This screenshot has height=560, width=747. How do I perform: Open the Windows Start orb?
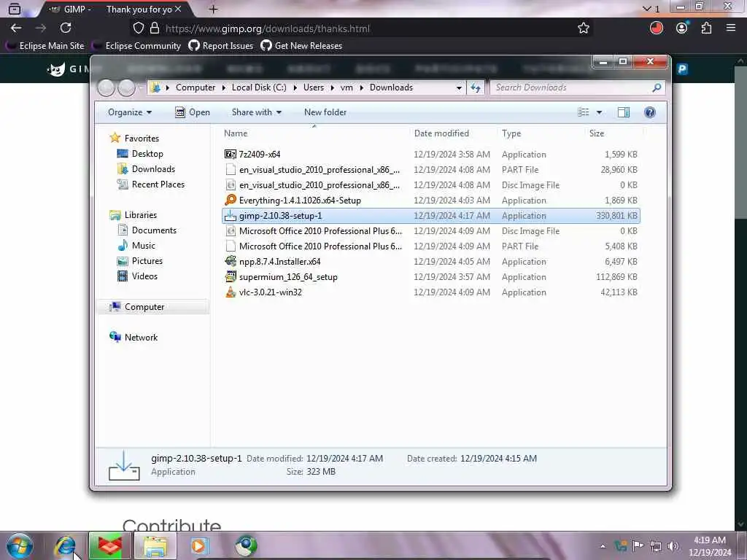(x=20, y=545)
